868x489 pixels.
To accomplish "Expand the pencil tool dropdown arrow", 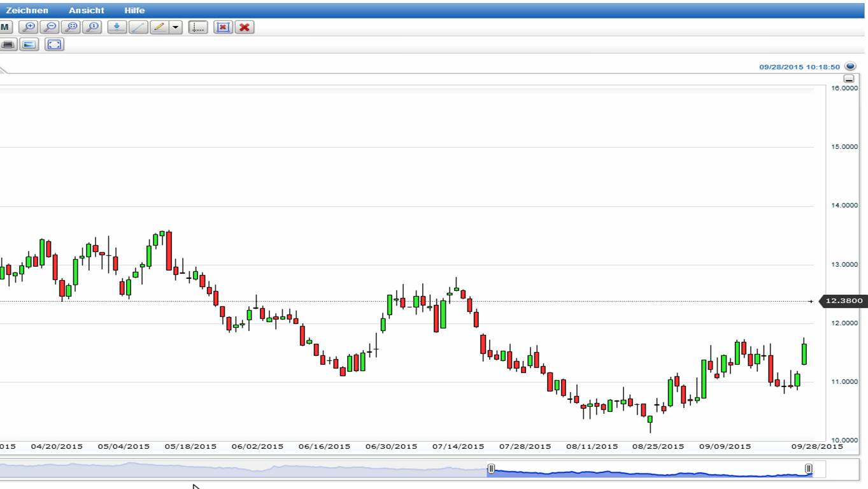I will pyautogui.click(x=176, y=27).
